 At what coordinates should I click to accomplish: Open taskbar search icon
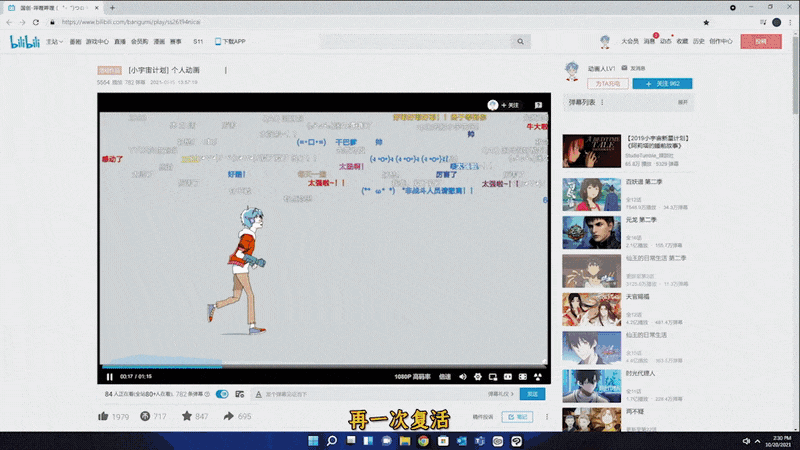click(332, 441)
